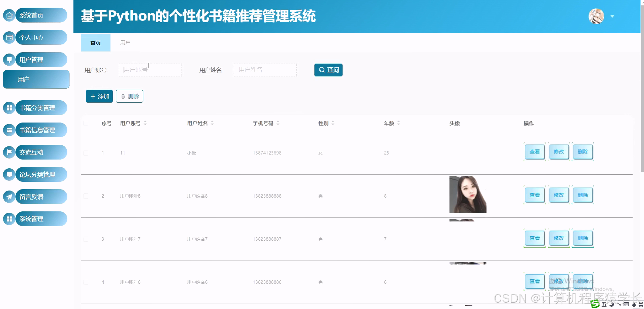This screenshot has height=309, width=644.
Task: Click the 交流互动 flag icon
Action: point(9,152)
